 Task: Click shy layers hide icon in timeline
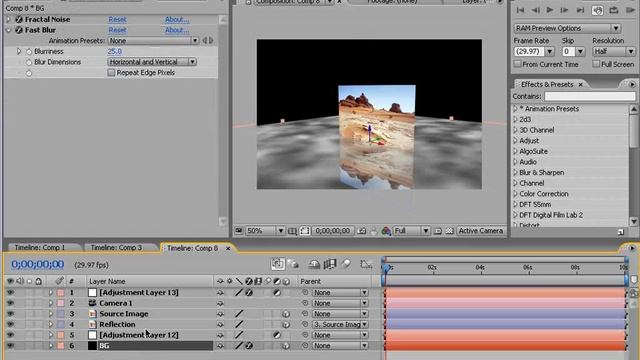pos(314,264)
